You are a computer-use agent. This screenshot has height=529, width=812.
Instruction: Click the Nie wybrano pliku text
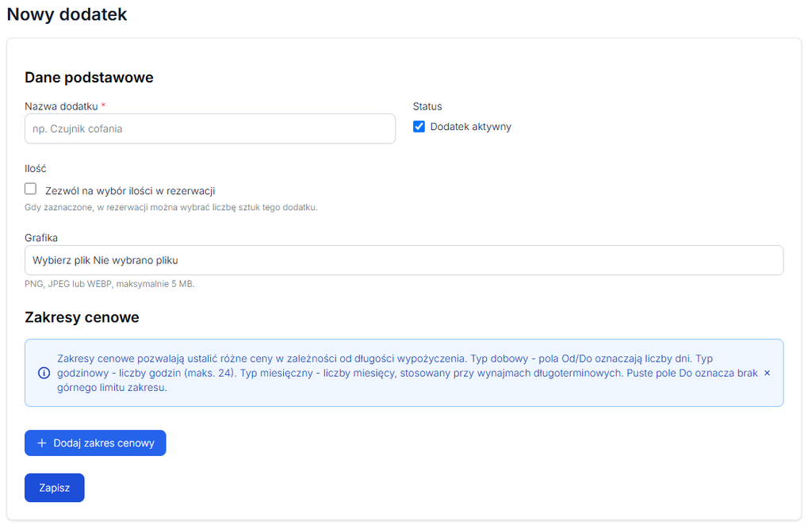pyautogui.click(x=136, y=260)
